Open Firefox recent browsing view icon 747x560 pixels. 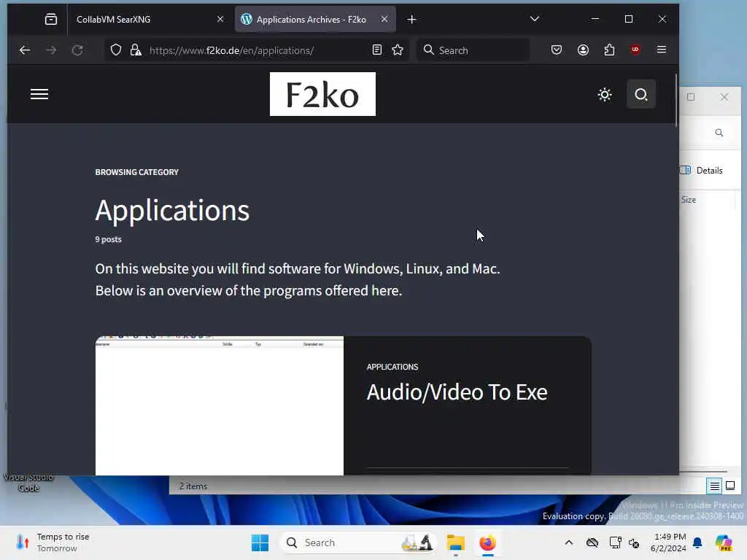51,19
